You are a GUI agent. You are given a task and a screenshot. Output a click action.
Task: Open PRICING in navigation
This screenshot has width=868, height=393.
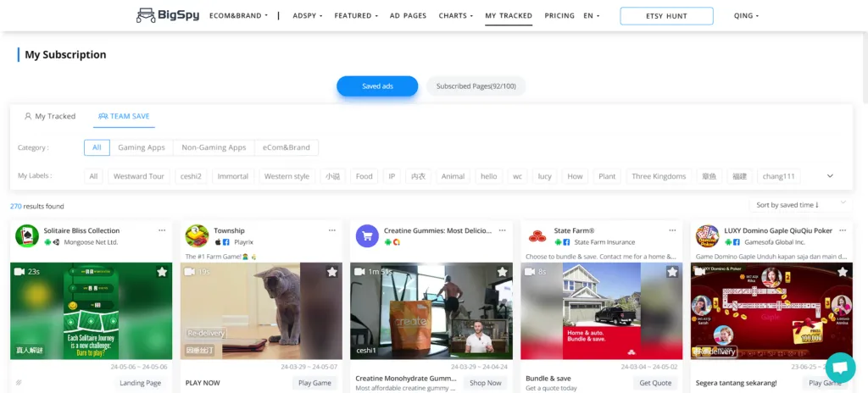point(559,15)
